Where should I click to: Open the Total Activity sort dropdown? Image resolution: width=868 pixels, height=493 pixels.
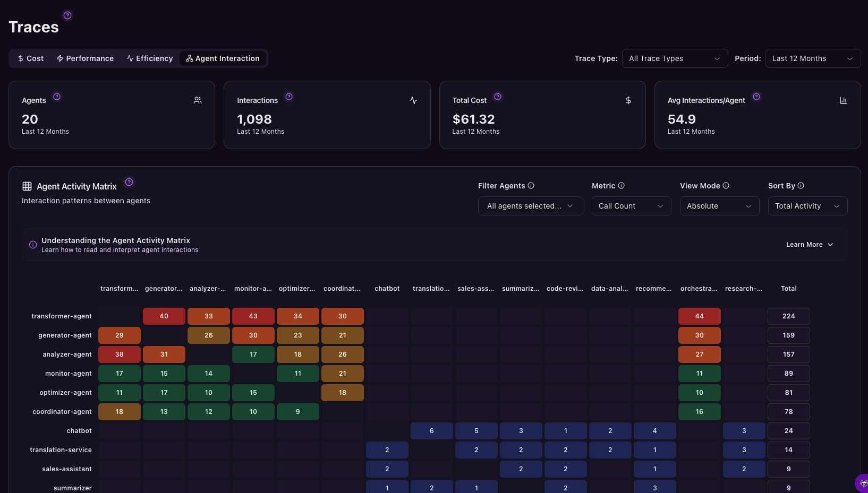[x=807, y=206]
